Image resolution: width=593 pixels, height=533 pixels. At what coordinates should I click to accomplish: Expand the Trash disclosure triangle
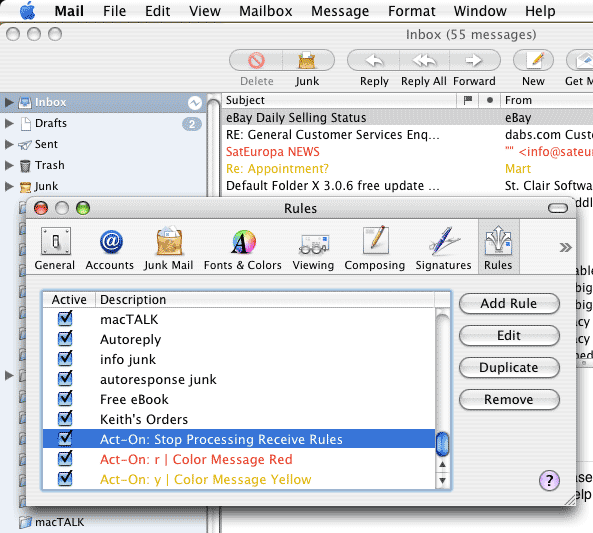click(9, 165)
